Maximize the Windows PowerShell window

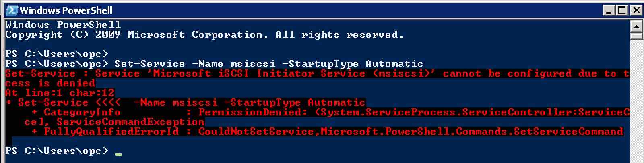click(622, 10)
